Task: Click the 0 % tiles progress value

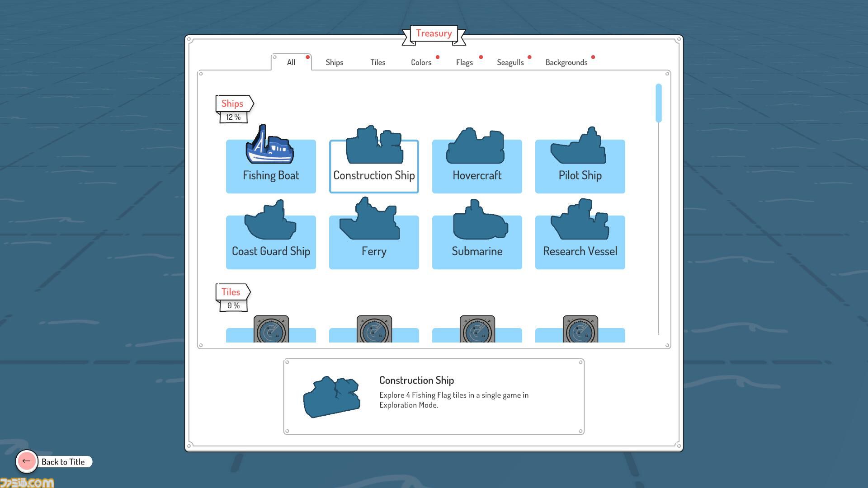Action: click(x=233, y=305)
